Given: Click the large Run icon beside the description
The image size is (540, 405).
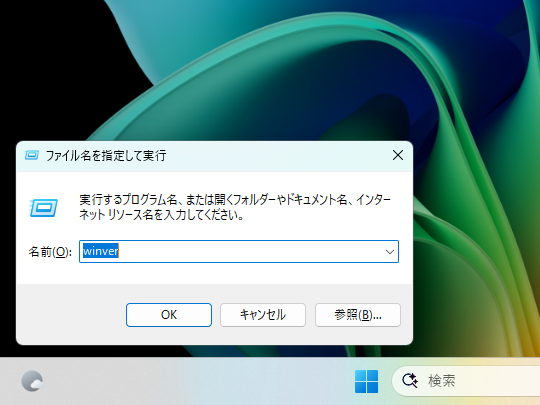Looking at the screenshot, I should pyautogui.click(x=43, y=208).
